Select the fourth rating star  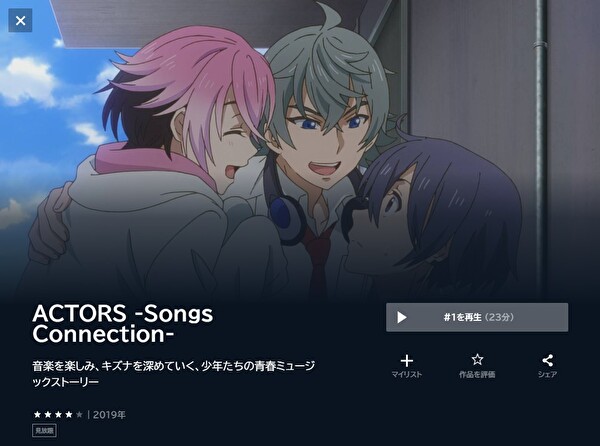[x=68, y=414]
